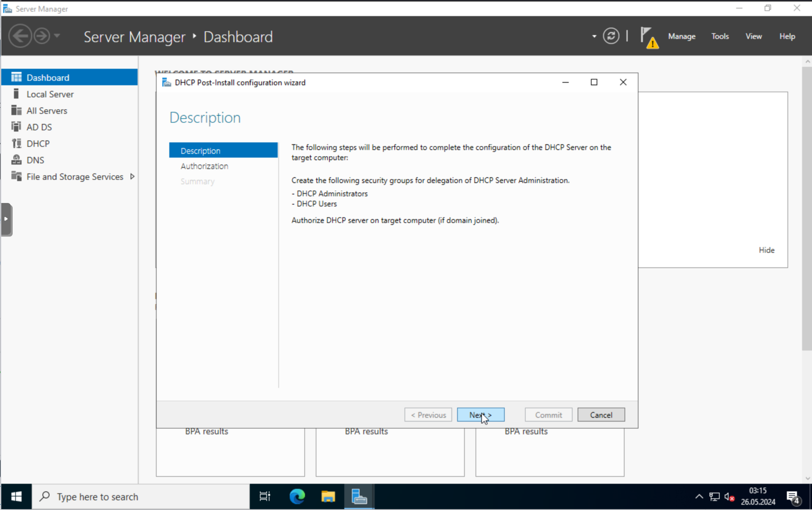Refresh the Server Manager dashboard
The height and width of the screenshot is (510, 812).
click(x=611, y=36)
